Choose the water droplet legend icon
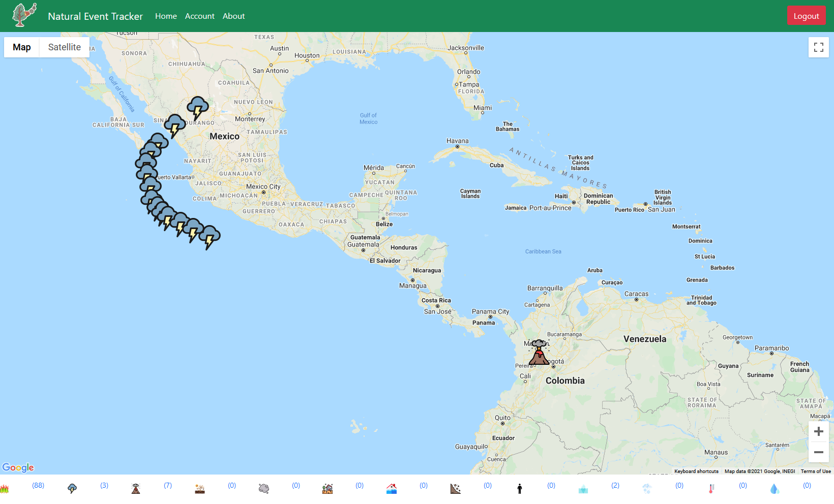834x504 pixels. [x=775, y=489]
